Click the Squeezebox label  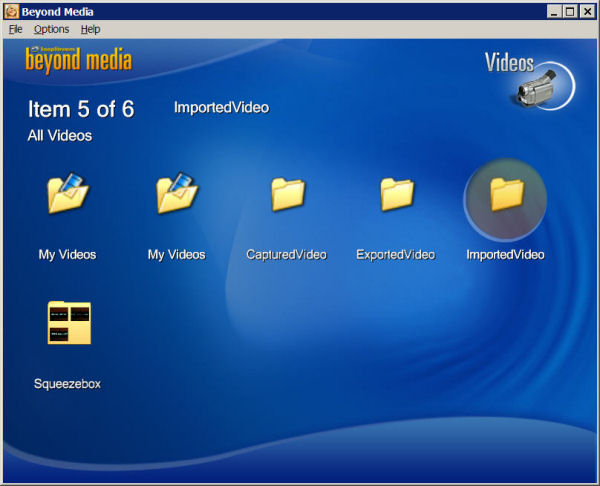(67, 383)
